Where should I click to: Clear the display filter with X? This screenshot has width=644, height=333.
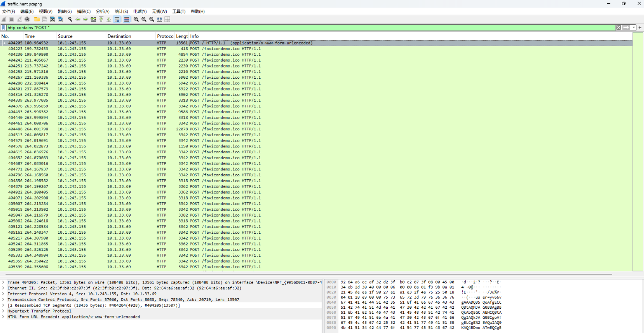click(x=618, y=28)
